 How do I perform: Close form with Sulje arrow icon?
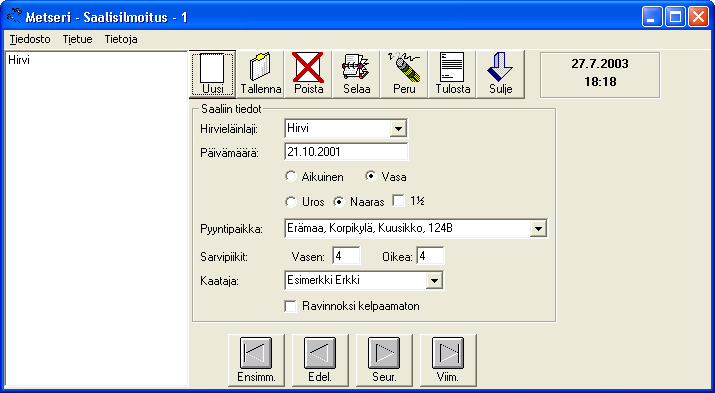(500, 74)
